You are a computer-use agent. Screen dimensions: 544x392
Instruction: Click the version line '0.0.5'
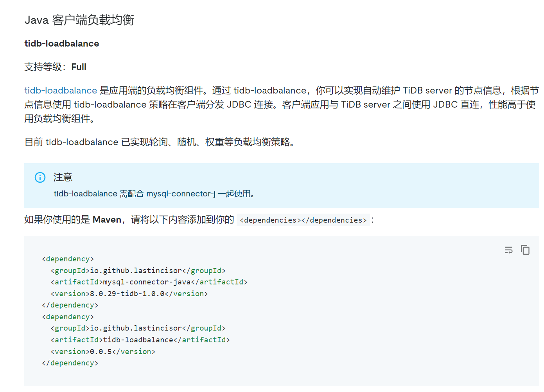pyautogui.click(x=103, y=352)
